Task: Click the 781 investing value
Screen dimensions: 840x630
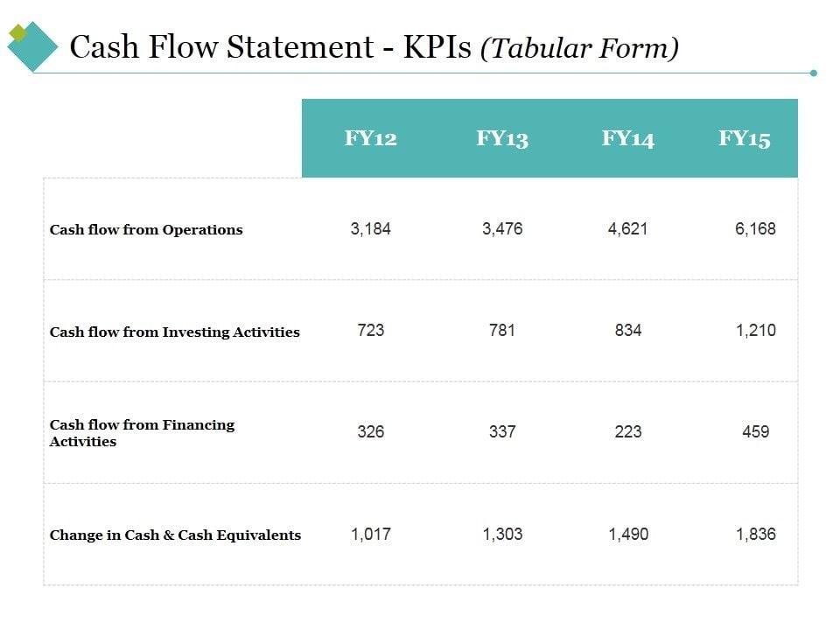Action: 502,331
